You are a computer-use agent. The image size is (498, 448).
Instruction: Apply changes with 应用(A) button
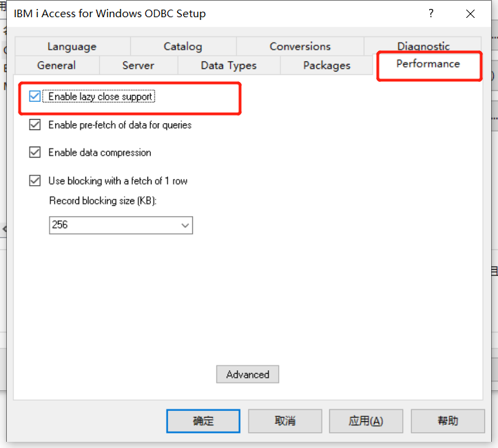[x=366, y=421]
